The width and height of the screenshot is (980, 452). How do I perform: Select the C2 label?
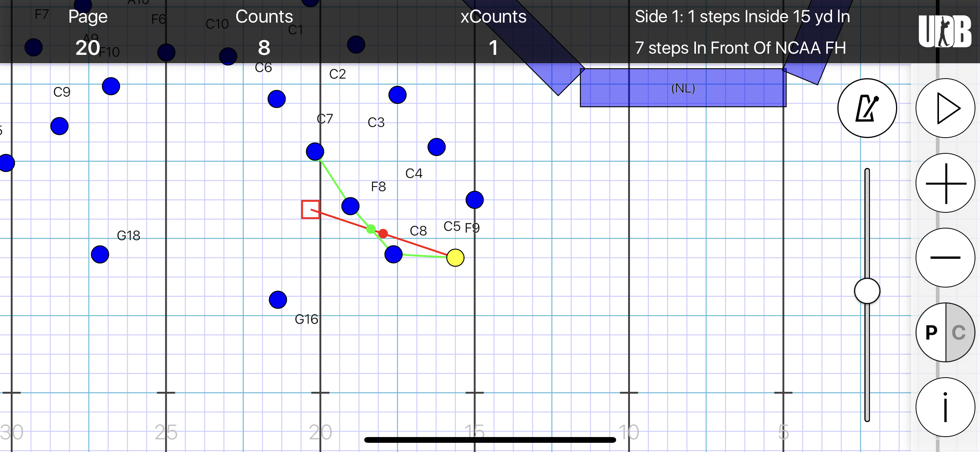tap(338, 74)
